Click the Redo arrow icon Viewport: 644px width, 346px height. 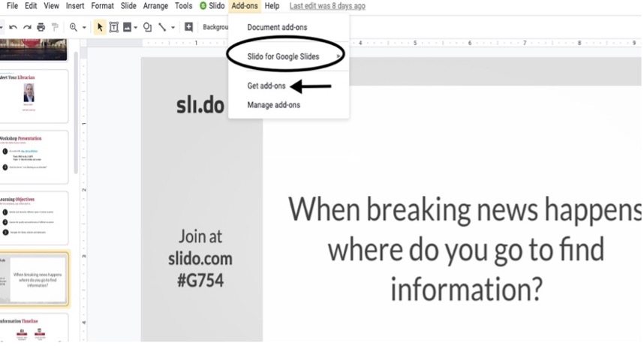click(27, 28)
